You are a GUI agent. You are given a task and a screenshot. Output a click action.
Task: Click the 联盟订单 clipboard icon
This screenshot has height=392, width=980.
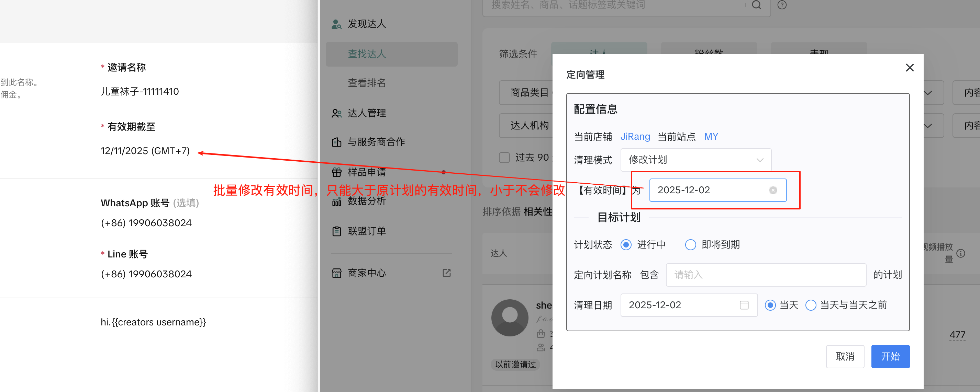point(336,231)
